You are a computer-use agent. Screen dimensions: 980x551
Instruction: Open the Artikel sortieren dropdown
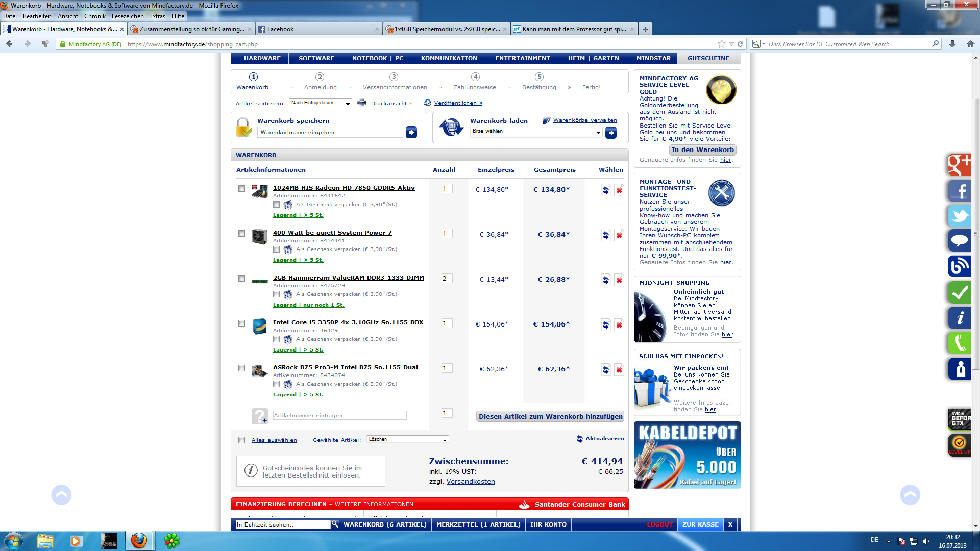pyautogui.click(x=321, y=103)
